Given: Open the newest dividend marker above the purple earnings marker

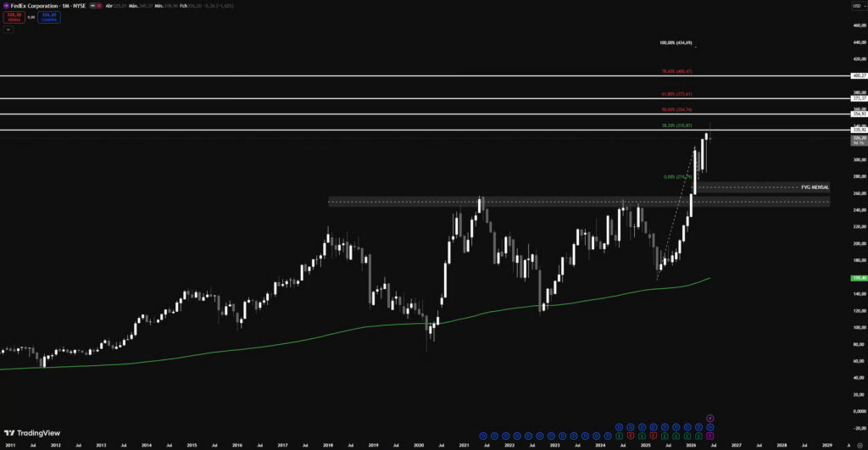Looking at the screenshot, I should [x=709, y=427].
